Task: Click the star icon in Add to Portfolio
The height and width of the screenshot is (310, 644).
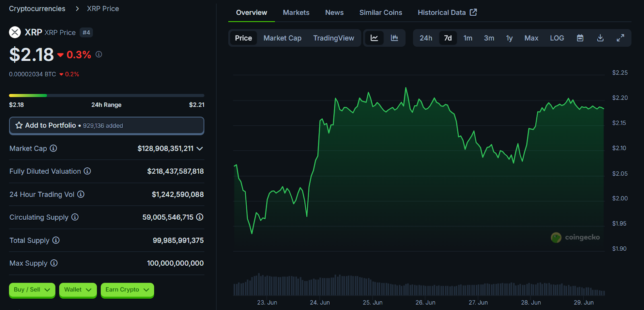Action: 19,125
